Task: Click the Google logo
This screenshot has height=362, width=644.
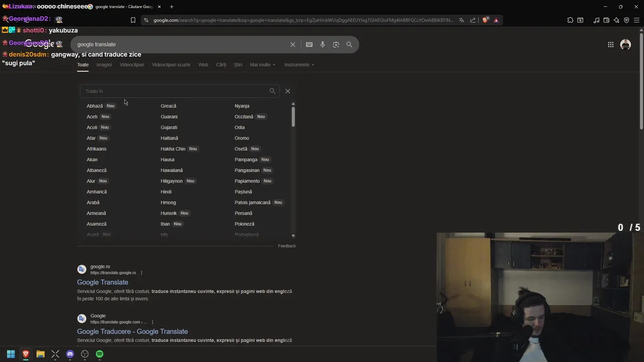Action: click(x=39, y=44)
